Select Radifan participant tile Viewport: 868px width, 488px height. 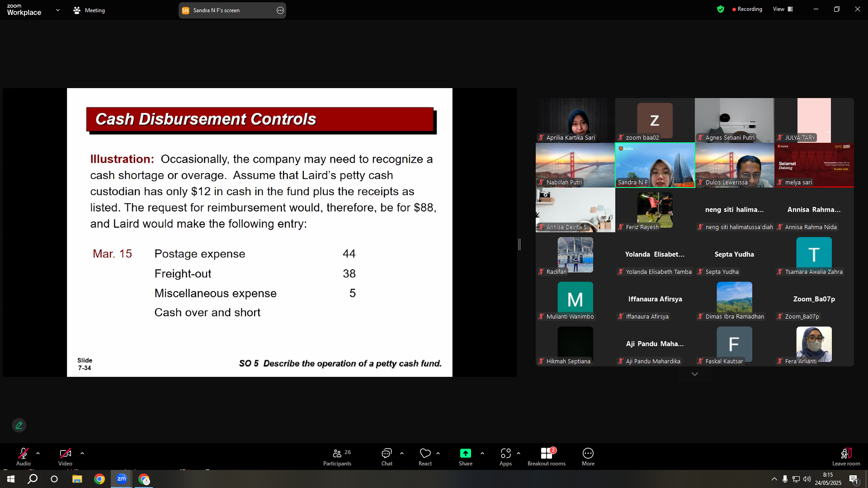coord(575,254)
